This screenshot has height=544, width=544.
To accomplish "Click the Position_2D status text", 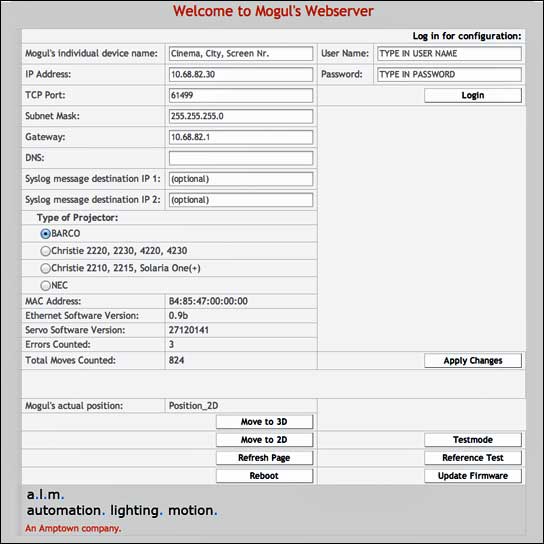I will (193, 406).
